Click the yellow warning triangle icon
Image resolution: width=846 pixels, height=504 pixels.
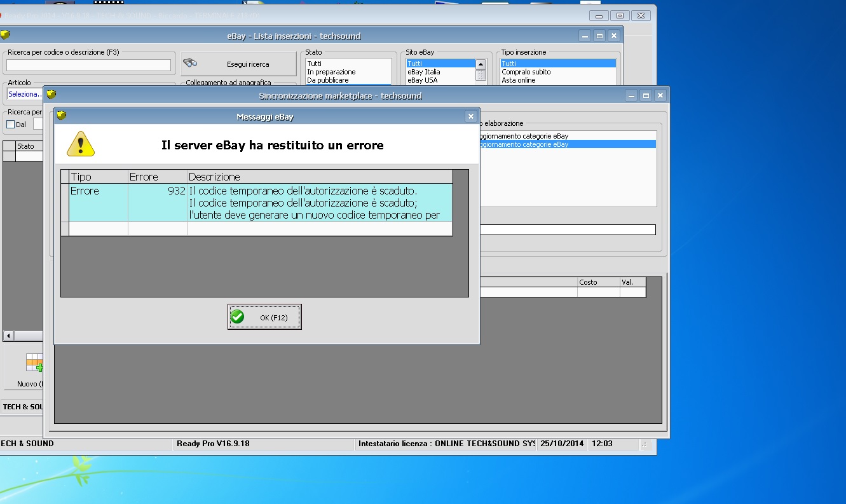pyautogui.click(x=81, y=144)
